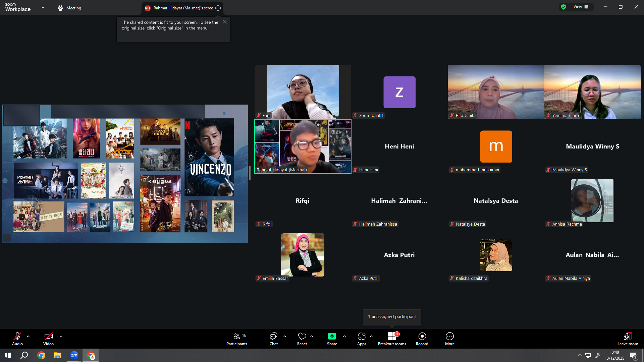The height and width of the screenshot is (362, 644).
Task: Click the muted mic icon on Rifqi's label
Action: [259, 224]
